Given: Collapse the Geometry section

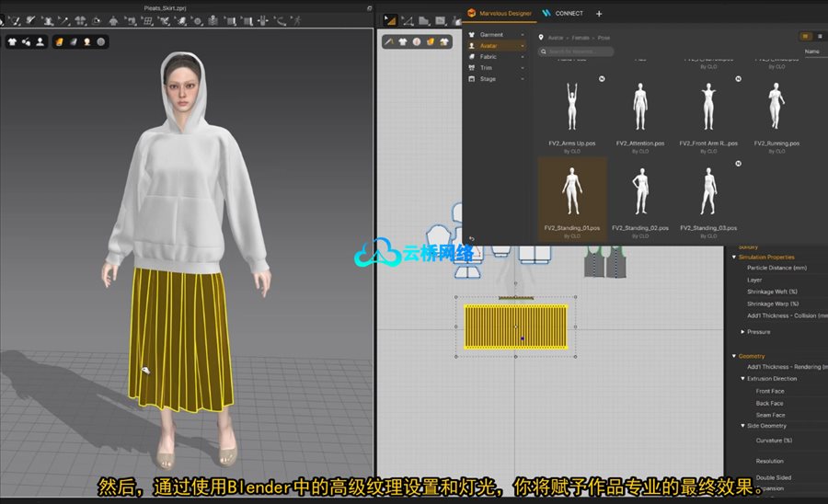Looking at the screenshot, I should click(x=734, y=356).
